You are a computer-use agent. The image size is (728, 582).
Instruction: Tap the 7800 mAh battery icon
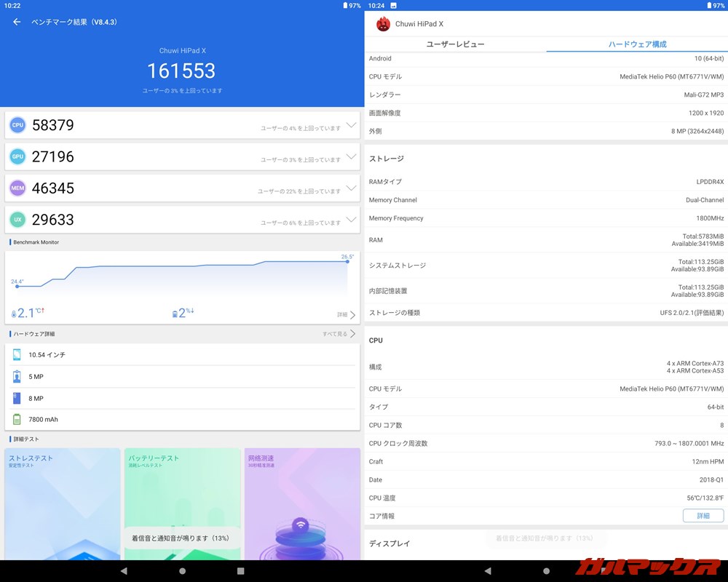coord(15,419)
